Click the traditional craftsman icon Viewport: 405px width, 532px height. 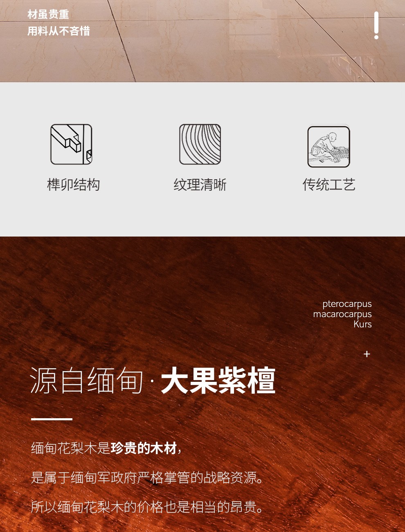(329, 146)
